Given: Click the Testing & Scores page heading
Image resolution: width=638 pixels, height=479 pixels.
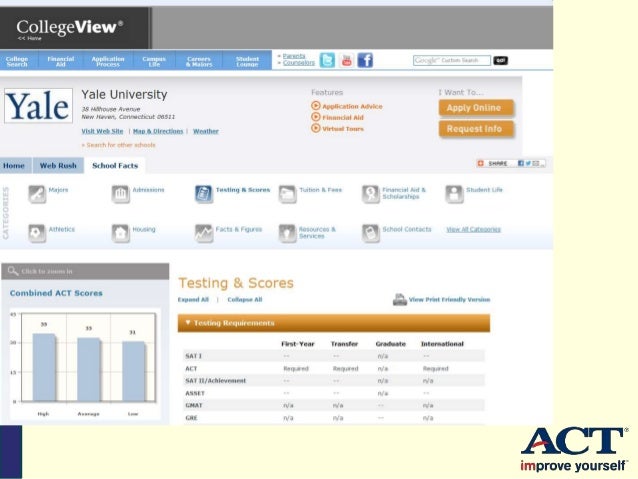Looking at the screenshot, I should 236,283.
